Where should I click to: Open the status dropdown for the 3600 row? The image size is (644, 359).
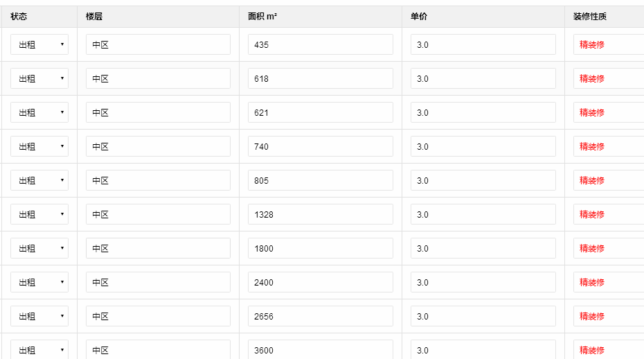[39, 350]
